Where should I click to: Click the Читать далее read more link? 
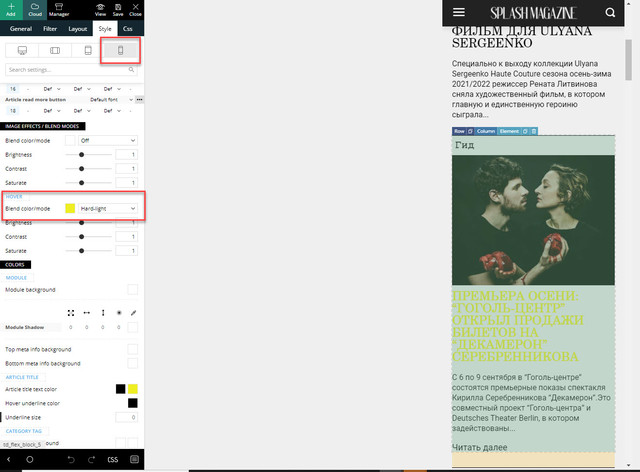[x=479, y=447]
